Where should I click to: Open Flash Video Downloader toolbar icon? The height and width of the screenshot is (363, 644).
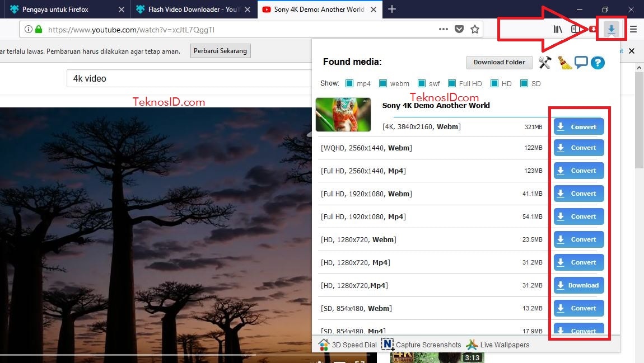[611, 29]
